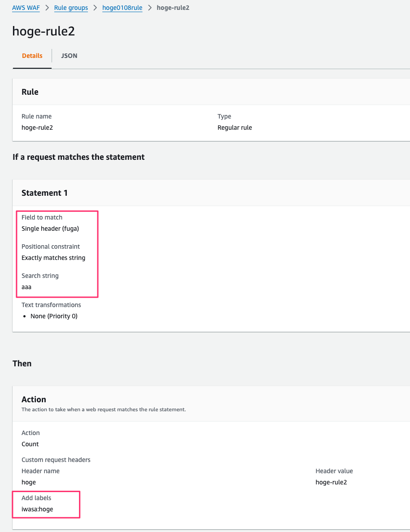Go to the Rule groups breadcrumb
Screen dimensions: 410x532
[x=71, y=8]
